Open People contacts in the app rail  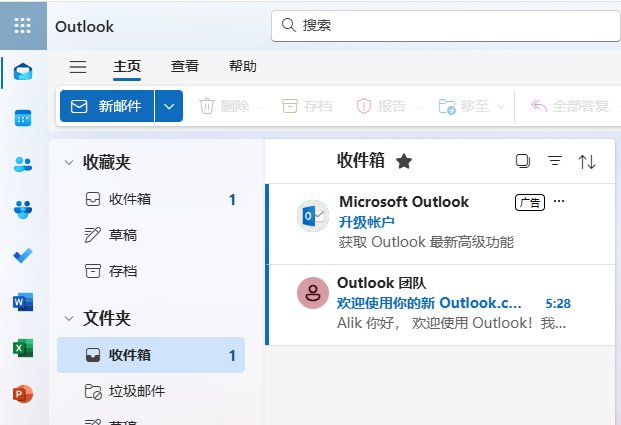click(23, 164)
